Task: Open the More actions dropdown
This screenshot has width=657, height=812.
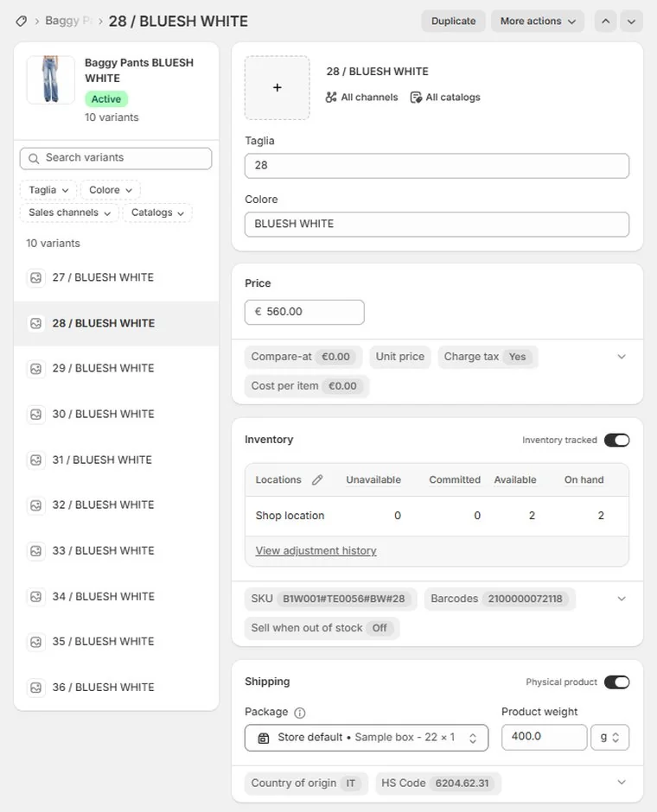Action: 538,22
